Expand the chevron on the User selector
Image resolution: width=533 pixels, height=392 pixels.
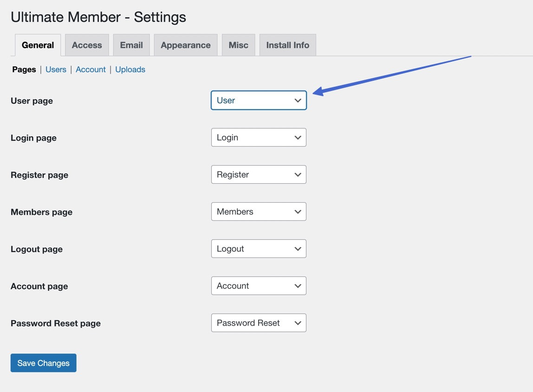(x=298, y=100)
